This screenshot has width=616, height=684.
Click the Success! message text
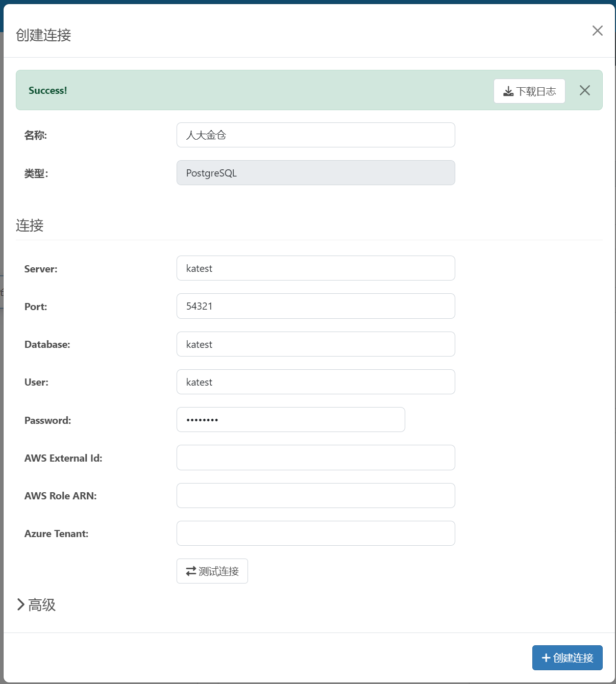point(48,90)
